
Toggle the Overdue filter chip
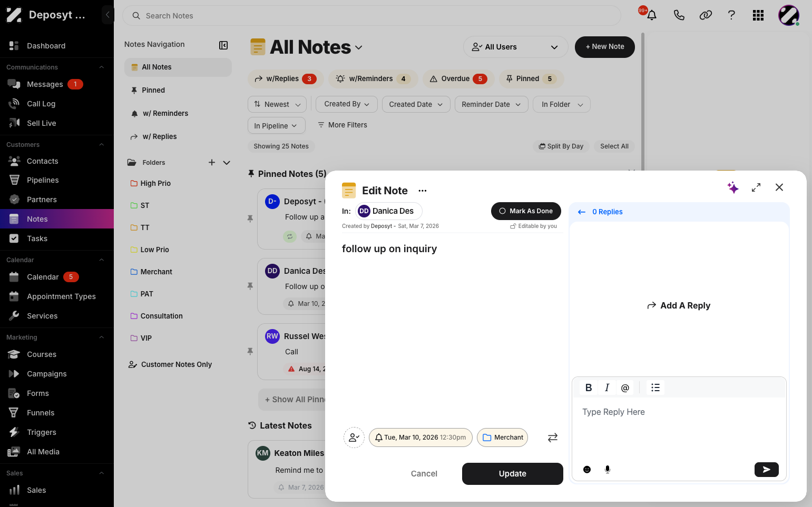pyautogui.click(x=458, y=79)
